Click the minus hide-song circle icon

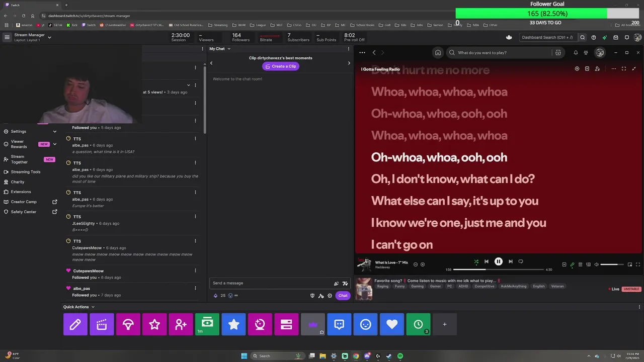(416, 264)
